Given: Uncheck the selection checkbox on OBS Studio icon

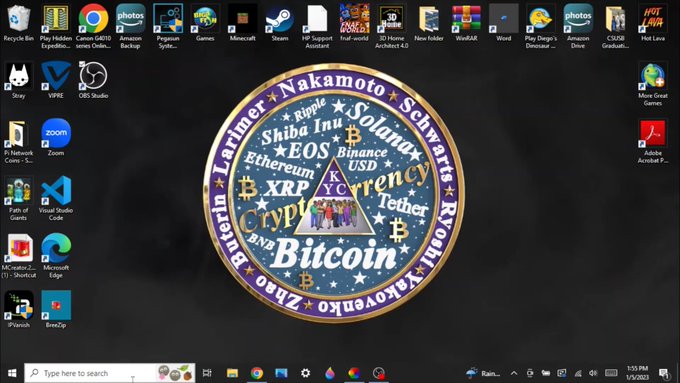Looking at the screenshot, I should point(82,64).
